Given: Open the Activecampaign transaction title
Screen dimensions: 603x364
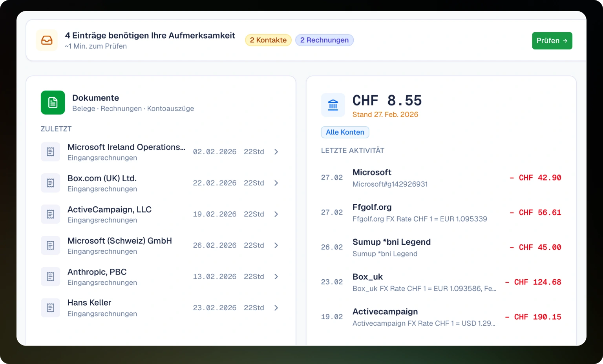Looking at the screenshot, I should [385, 311].
